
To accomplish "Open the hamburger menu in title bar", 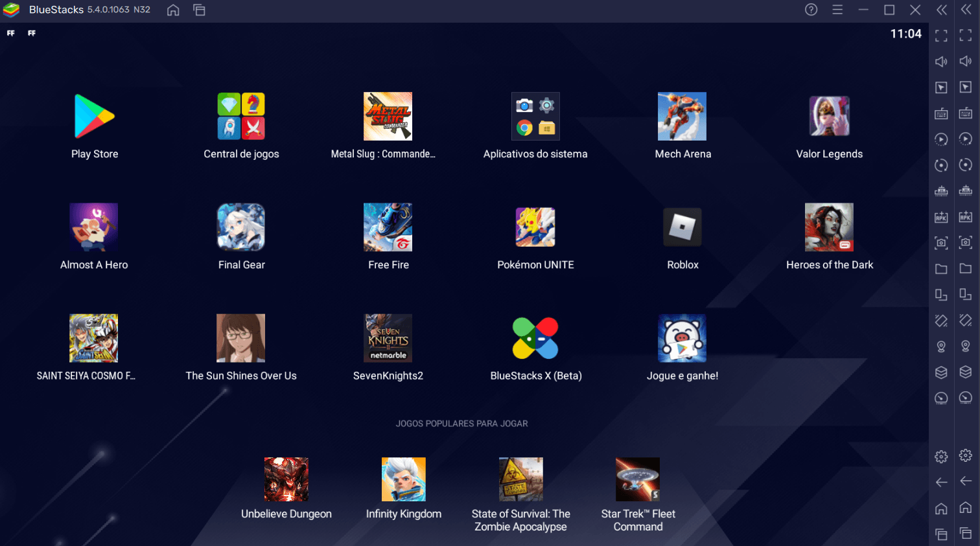I will 837,10.
